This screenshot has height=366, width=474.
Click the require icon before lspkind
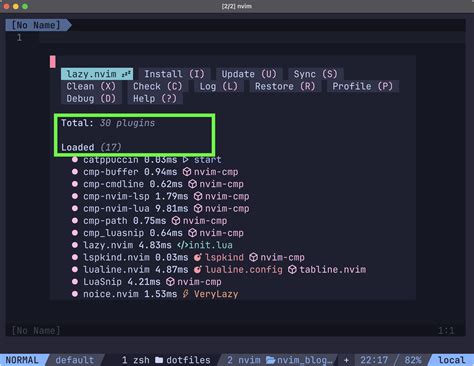click(198, 258)
